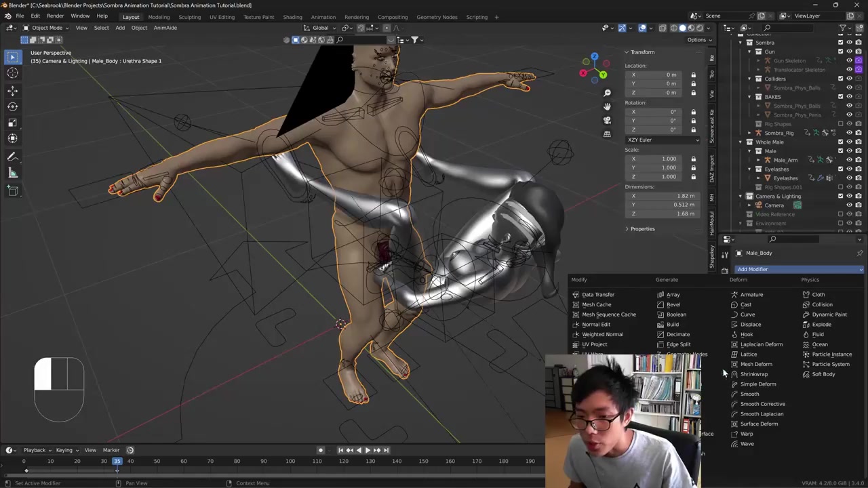Click frame 35 marker on the timeline
The height and width of the screenshot is (488, 868).
click(x=117, y=462)
